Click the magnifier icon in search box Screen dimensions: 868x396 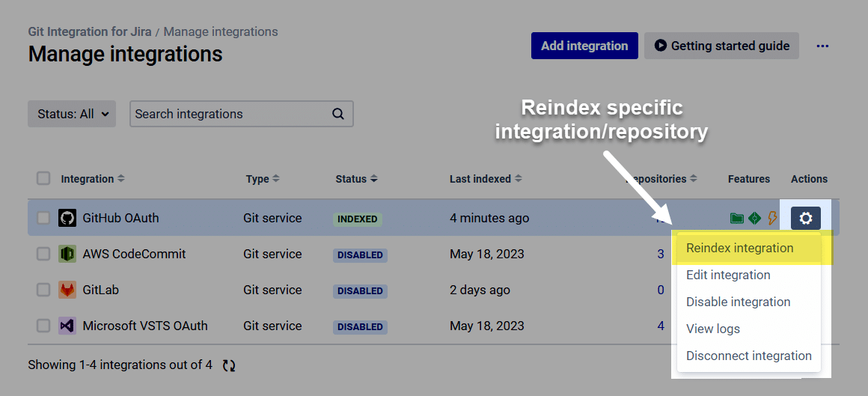pos(337,114)
